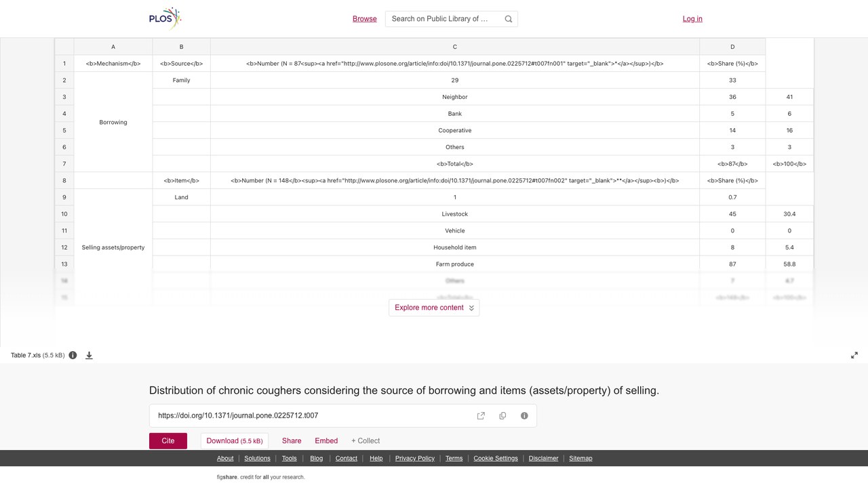Open the Disclaimer footer link

click(x=544, y=458)
